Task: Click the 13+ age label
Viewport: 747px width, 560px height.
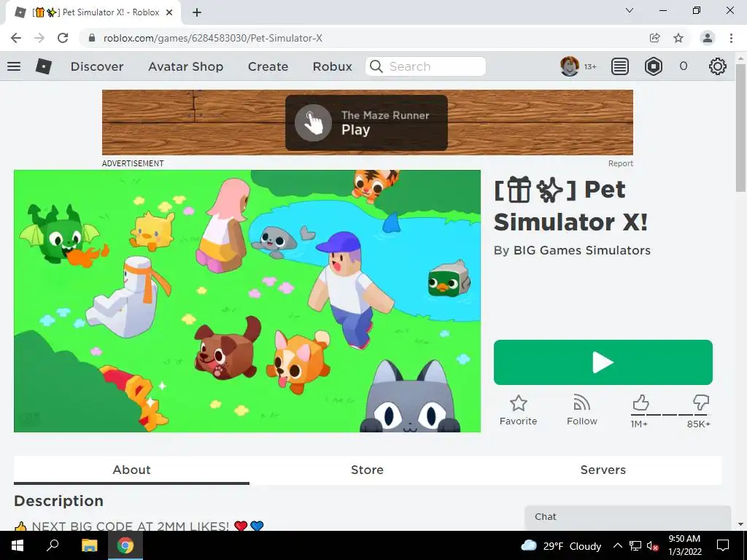Action: tap(590, 66)
